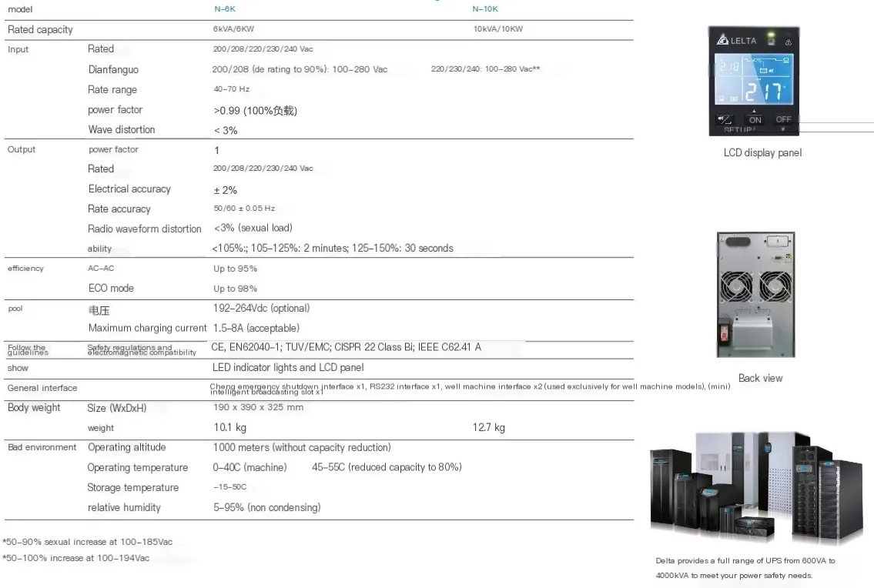Click 'LED indicator lights and LCD panel' text

click(x=288, y=367)
